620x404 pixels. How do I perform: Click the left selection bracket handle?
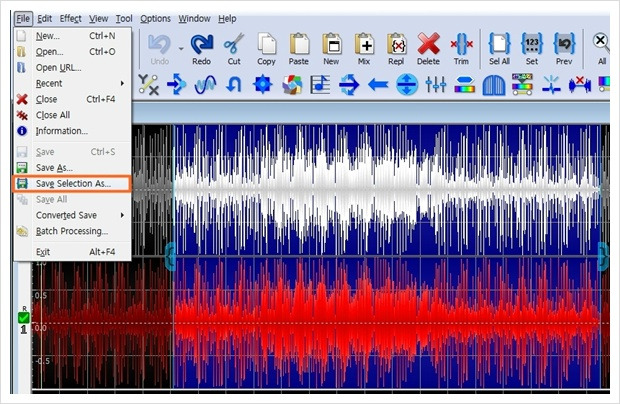click(x=170, y=257)
